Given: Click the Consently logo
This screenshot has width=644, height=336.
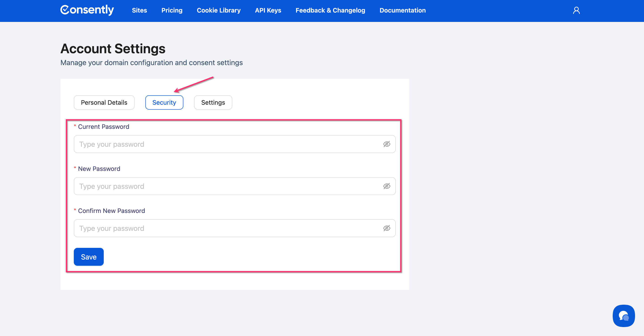Looking at the screenshot, I should [87, 10].
